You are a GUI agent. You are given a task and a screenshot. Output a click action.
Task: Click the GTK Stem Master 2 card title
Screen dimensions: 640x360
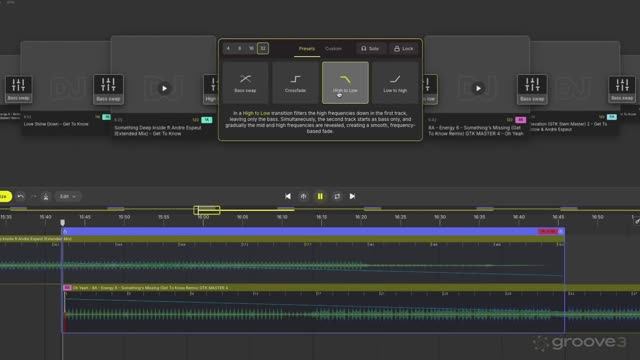569,127
